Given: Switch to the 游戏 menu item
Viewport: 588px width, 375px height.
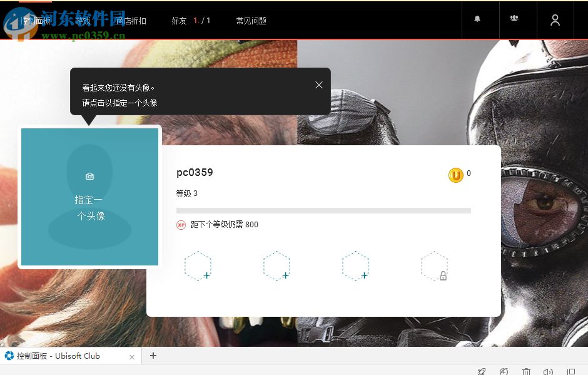Looking at the screenshot, I should [x=84, y=21].
